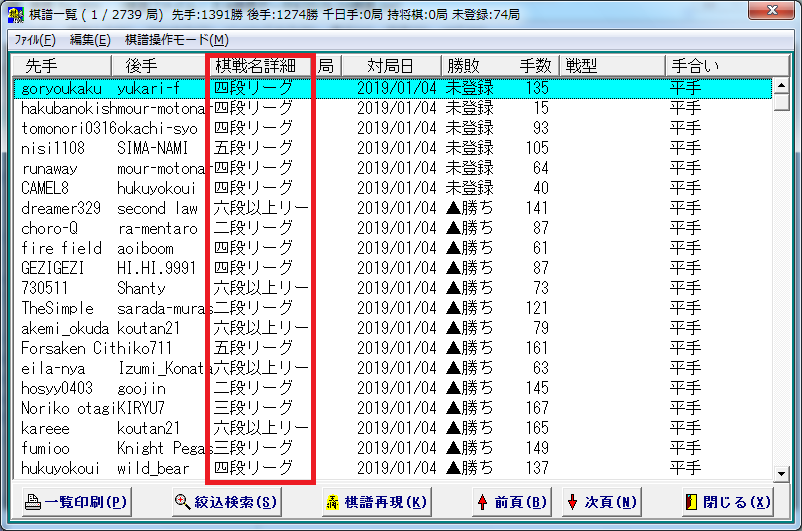This screenshot has height=531, width=802.
Task: Click the door icon on 閉じる button
Action: [x=691, y=502]
